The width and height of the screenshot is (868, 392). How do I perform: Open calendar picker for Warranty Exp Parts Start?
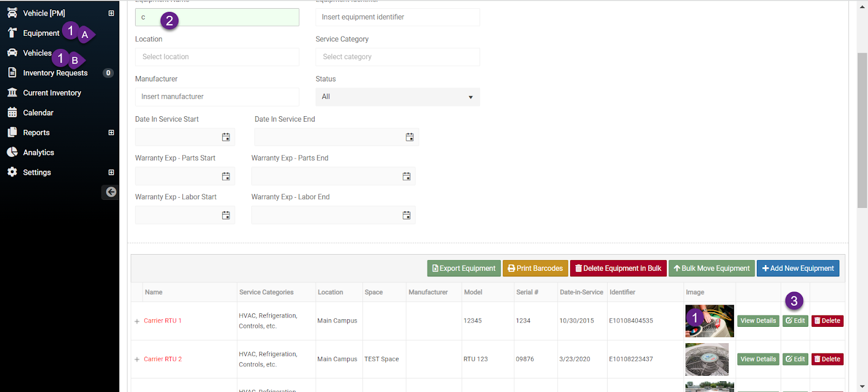[226, 176]
